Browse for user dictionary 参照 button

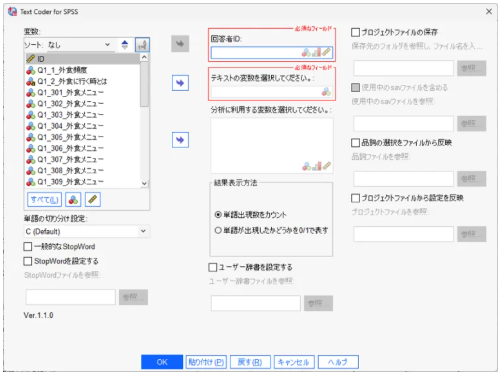click(x=318, y=303)
